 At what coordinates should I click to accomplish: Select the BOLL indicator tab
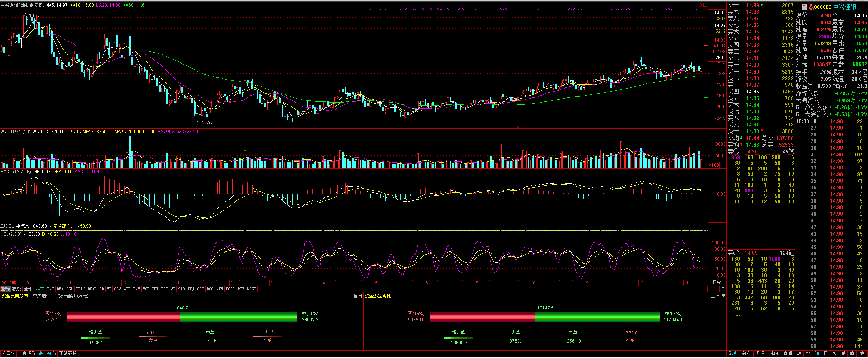(x=230, y=289)
